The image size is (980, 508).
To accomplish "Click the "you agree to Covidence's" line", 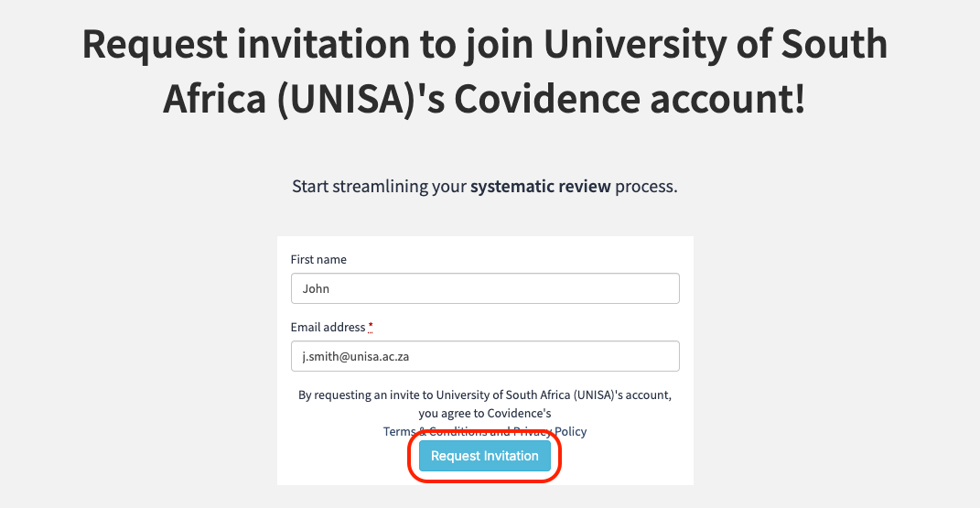I will 485,414.
